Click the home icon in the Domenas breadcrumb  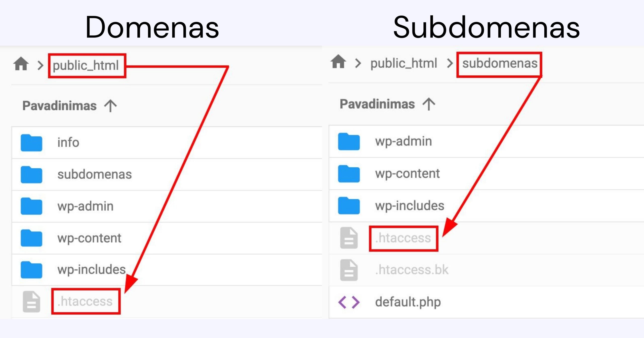pyautogui.click(x=21, y=64)
